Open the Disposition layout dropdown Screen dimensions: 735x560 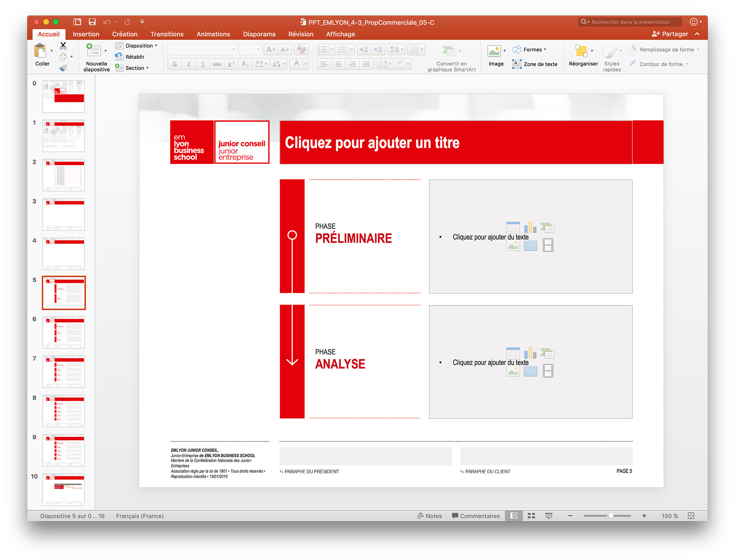(137, 46)
